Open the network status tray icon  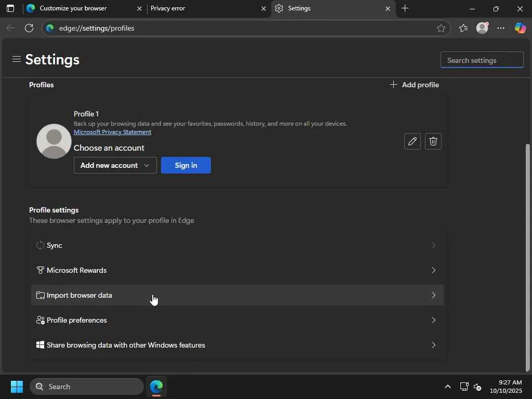[x=464, y=387]
